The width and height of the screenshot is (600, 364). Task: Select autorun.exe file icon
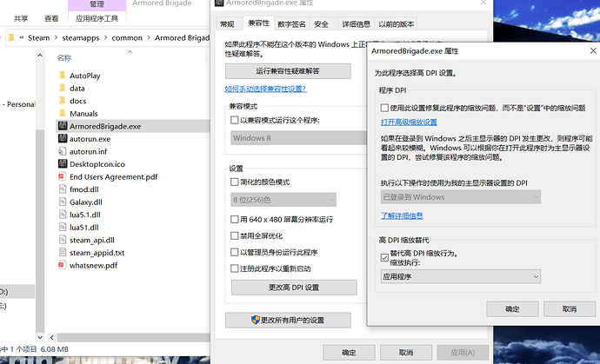click(x=63, y=138)
